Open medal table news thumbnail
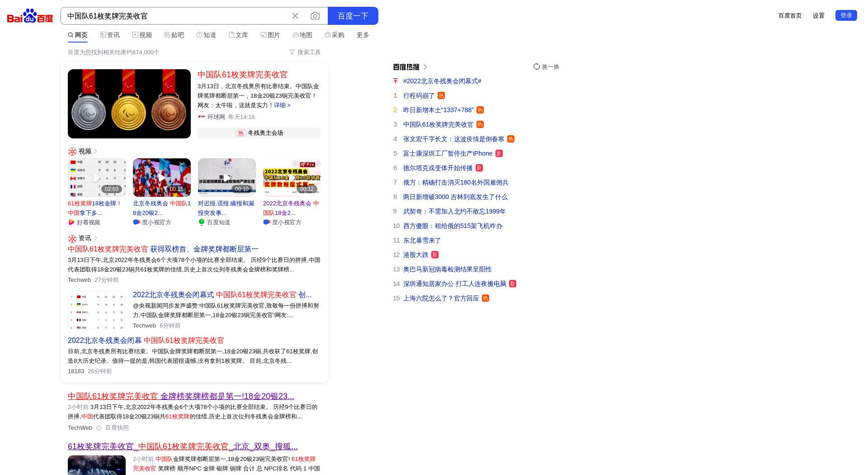The height and width of the screenshot is (475, 868). 97,310
